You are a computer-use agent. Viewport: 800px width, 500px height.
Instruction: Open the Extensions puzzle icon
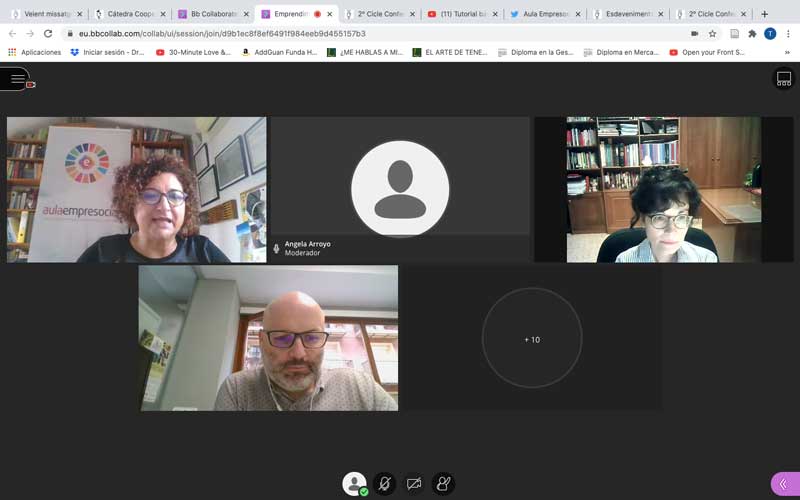(752, 34)
